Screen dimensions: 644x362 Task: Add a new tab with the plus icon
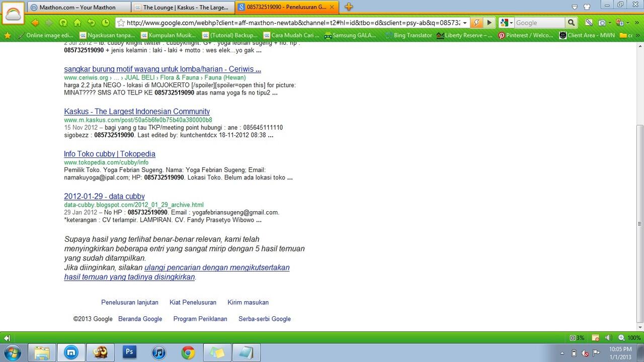pos(349,7)
